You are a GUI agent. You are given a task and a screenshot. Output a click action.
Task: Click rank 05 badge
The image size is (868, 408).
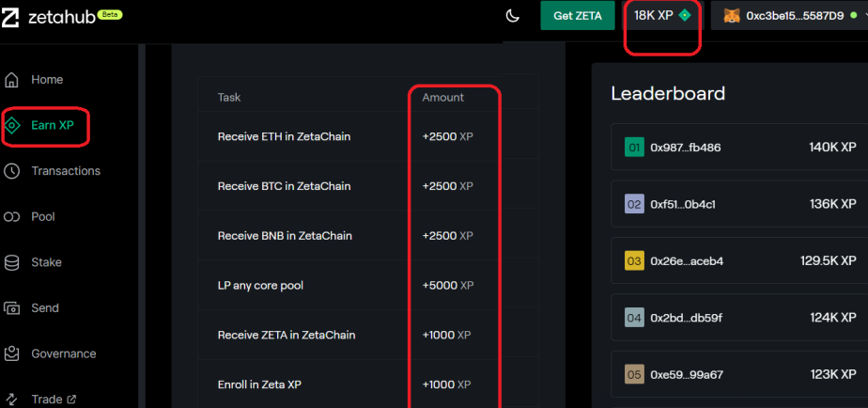click(x=634, y=374)
